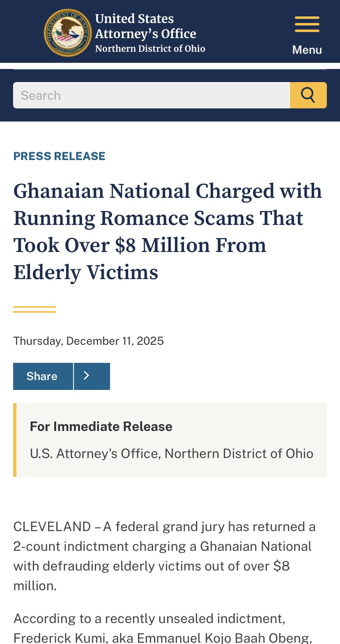Screen dimensions: 340x644
Task: Click the Ghanaian National Charged headline
Action: point(168,231)
